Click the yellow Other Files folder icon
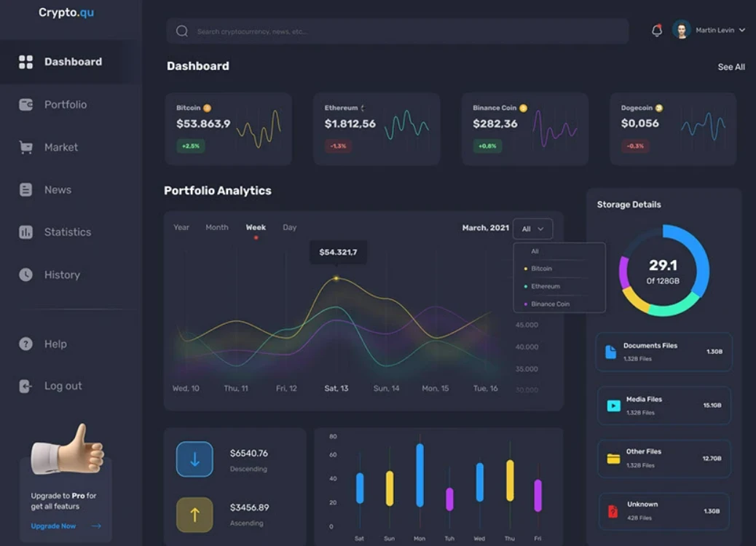The width and height of the screenshot is (756, 546). 613,459
